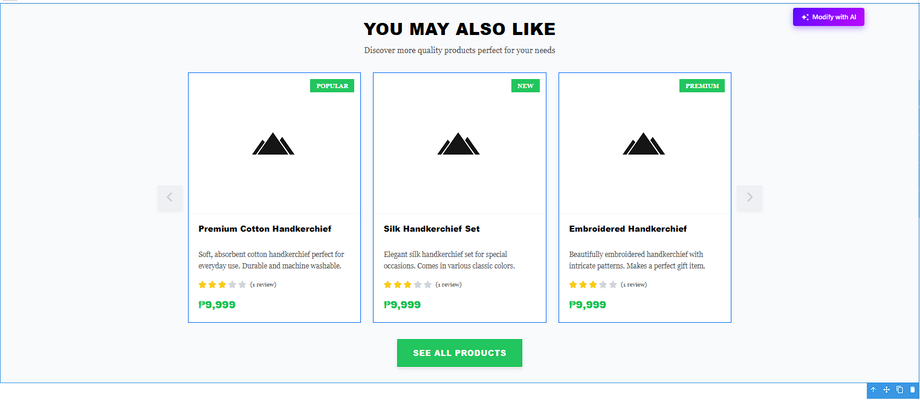Open the Embroidered Handkerchief title
This screenshot has height=400, width=920.
[x=628, y=229]
